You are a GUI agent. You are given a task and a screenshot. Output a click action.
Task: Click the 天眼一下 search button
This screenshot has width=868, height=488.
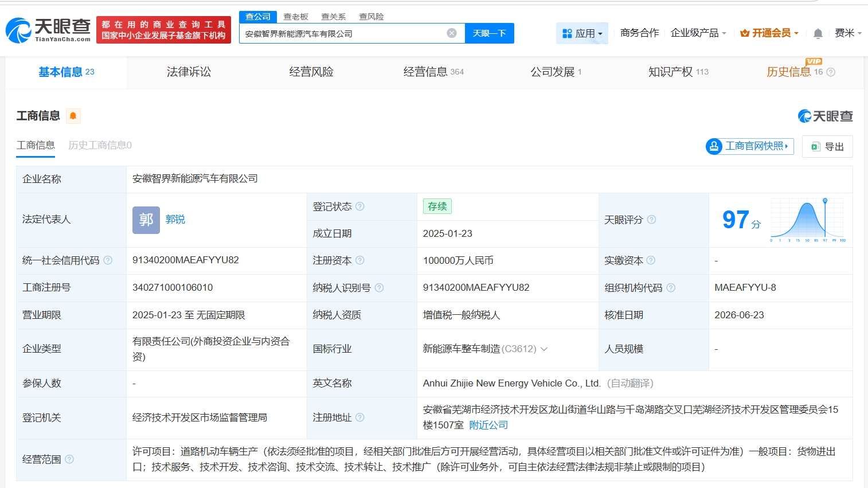489,33
